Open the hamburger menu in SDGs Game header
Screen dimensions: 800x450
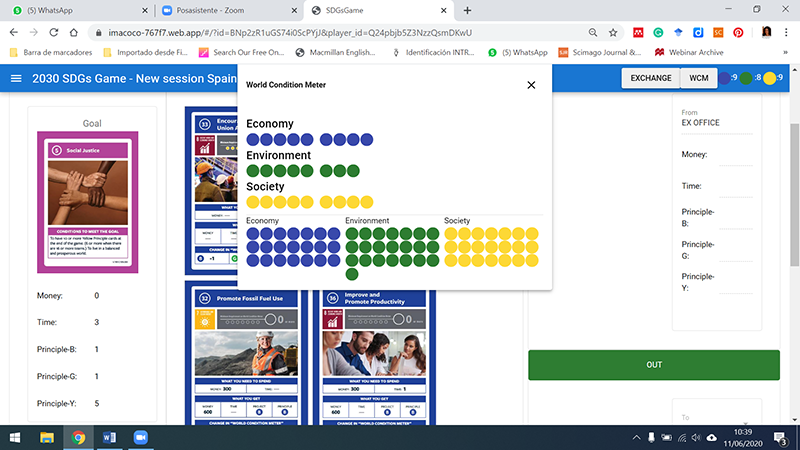[16, 79]
